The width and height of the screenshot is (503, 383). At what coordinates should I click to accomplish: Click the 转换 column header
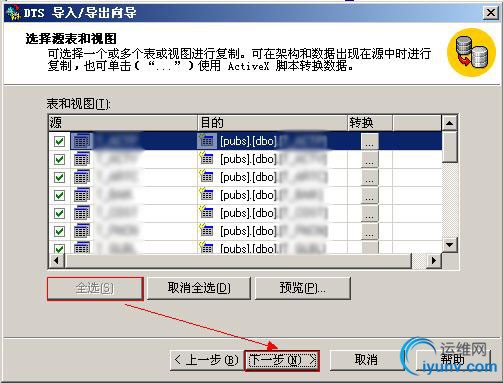pyautogui.click(x=370, y=123)
